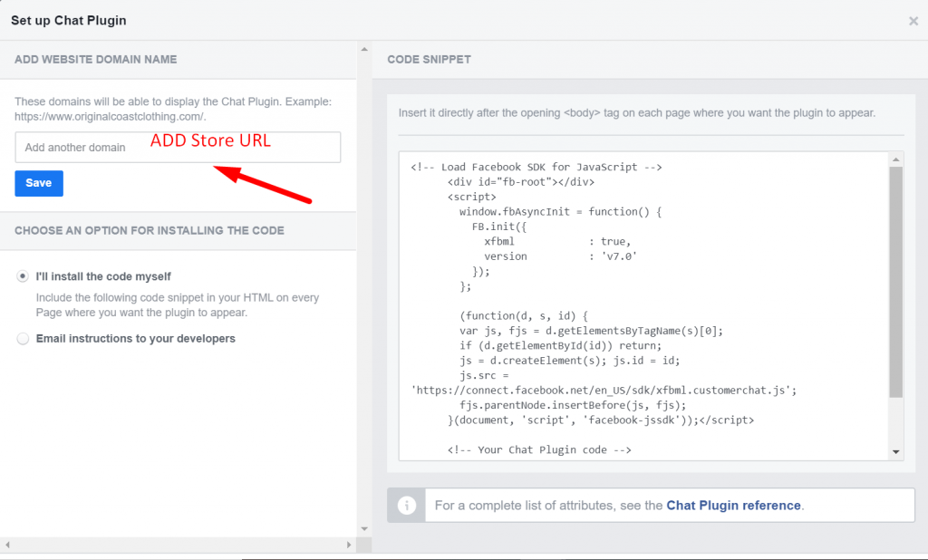The image size is (928, 560).
Task: Click the example originalcoastclothing.com URL text
Action: tap(110, 117)
